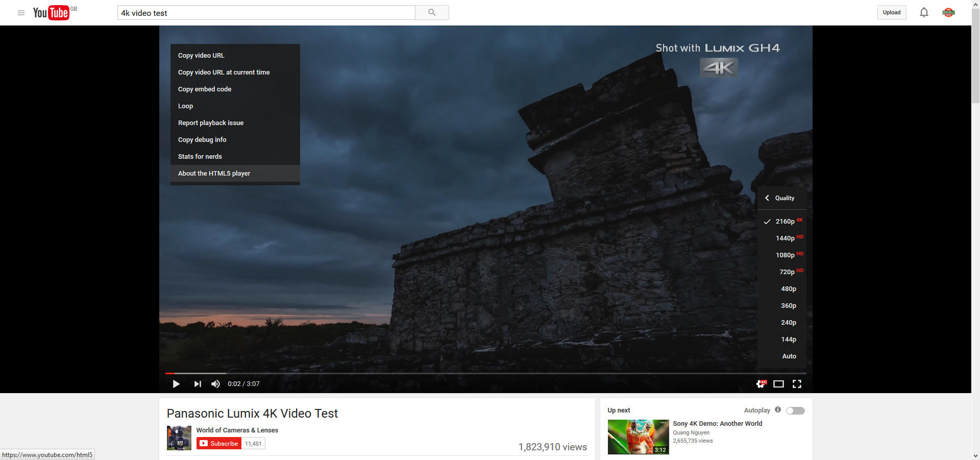Image resolution: width=980 pixels, height=460 pixels.
Task: Toggle Autoplay switch
Action: pyautogui.click(x=795, y=410)
